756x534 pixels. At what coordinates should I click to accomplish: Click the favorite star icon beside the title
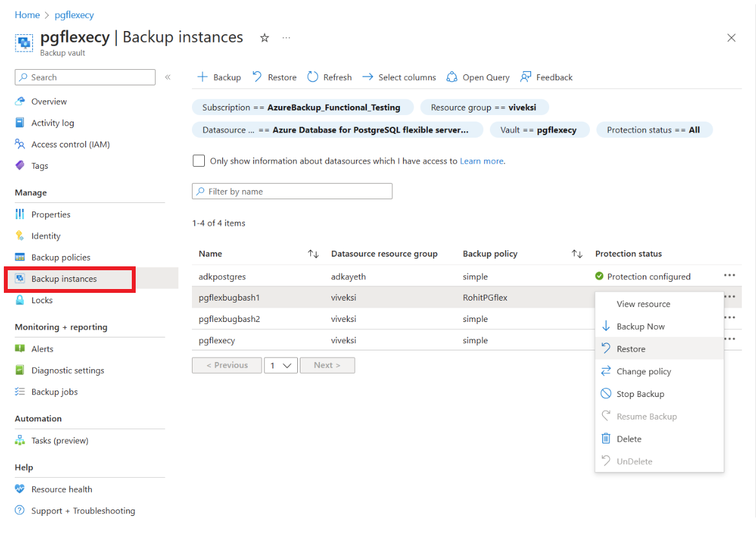pos(264,37)
